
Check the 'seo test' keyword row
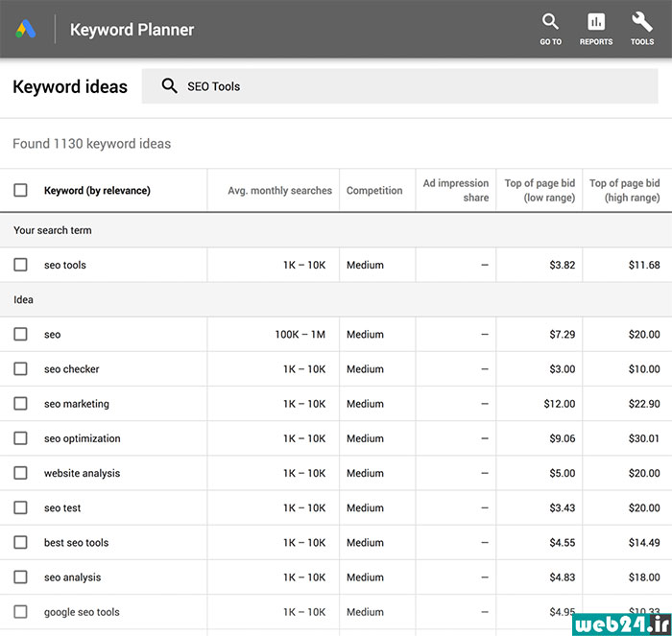coord(20,507)
